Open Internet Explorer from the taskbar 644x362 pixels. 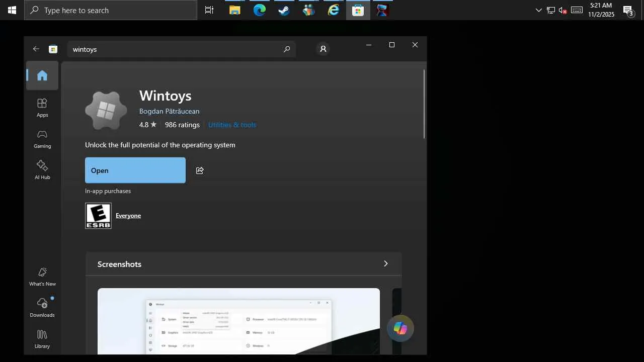[333, 10]
